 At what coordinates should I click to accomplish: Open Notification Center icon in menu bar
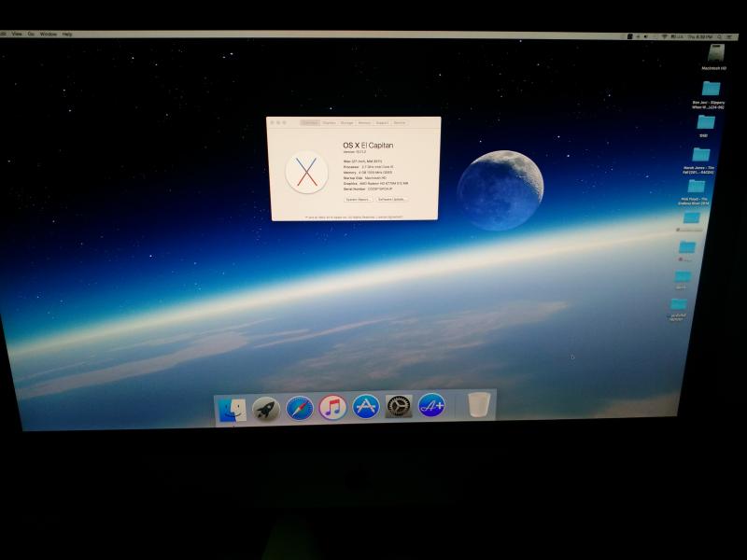coord(729,36)
